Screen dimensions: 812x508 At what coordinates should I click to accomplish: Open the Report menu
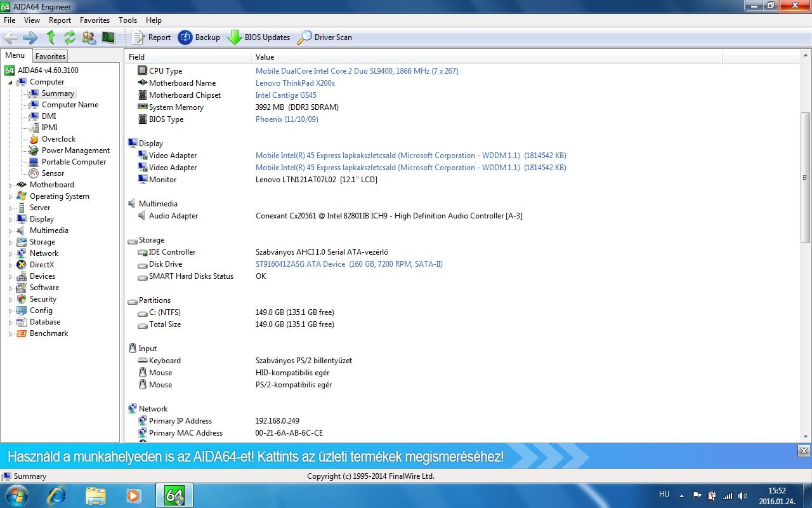pos(60,20)
